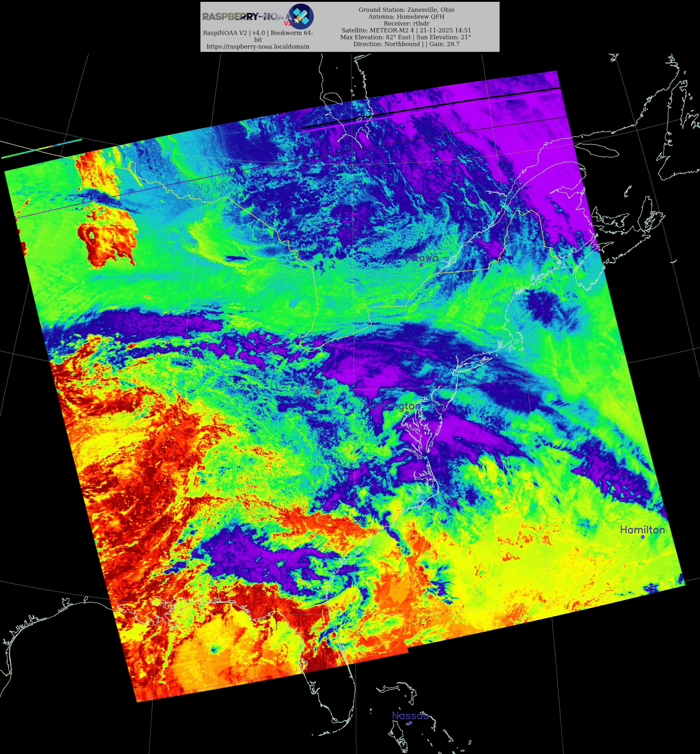Viewport: 700px width, 754px height.
Task: Click the Antenna: Homebrew QFH text
Action: 406,17
